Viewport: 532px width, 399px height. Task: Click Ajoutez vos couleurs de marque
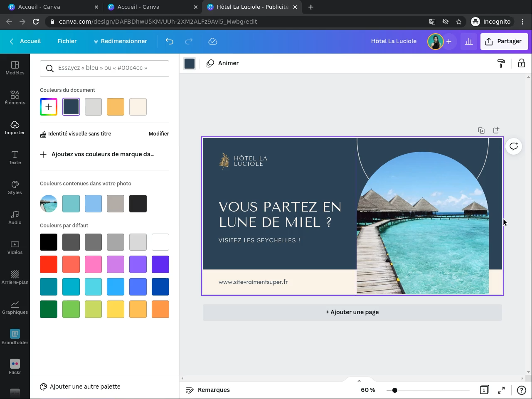pyautogui.click(x=97, y=154)
